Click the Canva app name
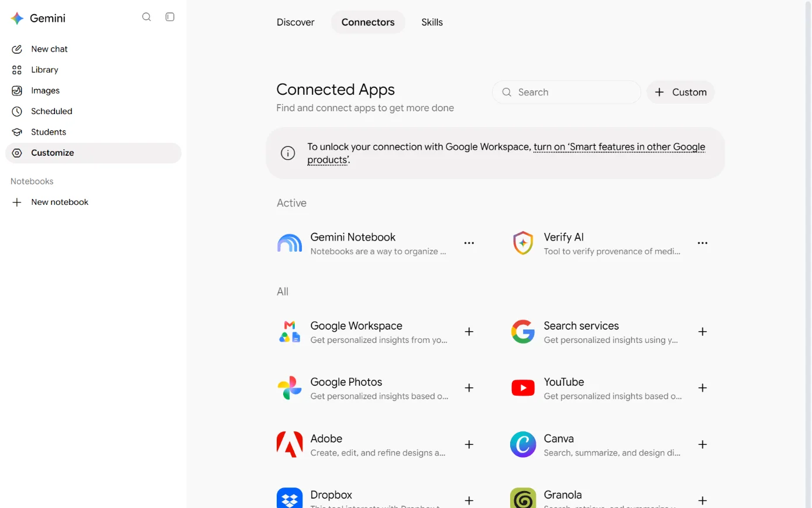Screen dimensions: 812x508 click(559, 438)
